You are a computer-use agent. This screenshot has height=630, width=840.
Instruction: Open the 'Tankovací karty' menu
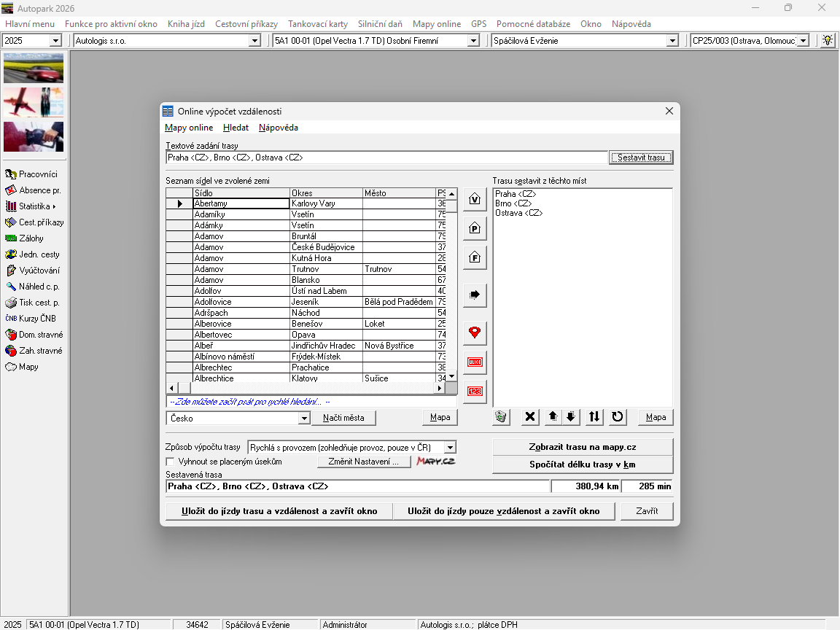(x=317, y=24)
